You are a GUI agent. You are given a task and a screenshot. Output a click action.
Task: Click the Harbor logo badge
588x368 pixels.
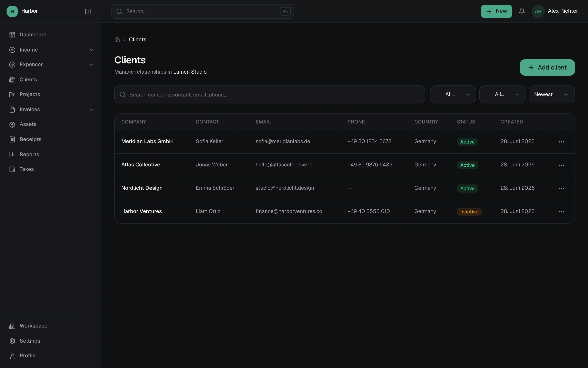click(x=12, y=11)
